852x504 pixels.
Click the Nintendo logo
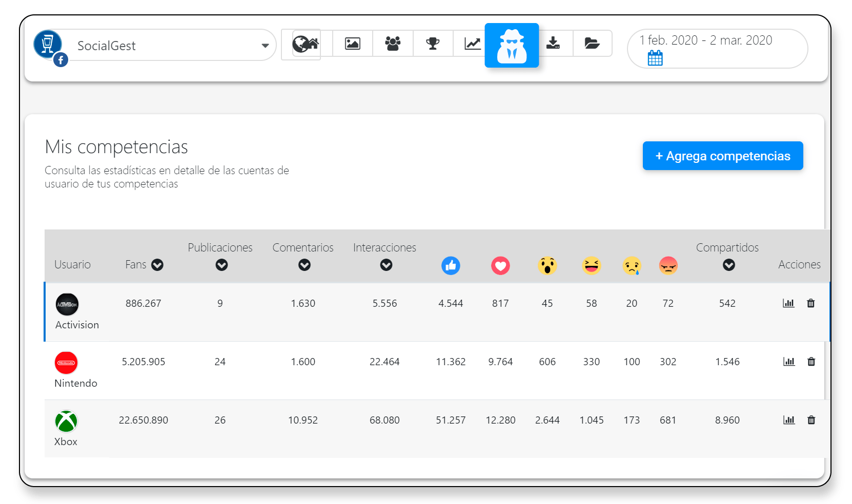click(x=66, y=363)
